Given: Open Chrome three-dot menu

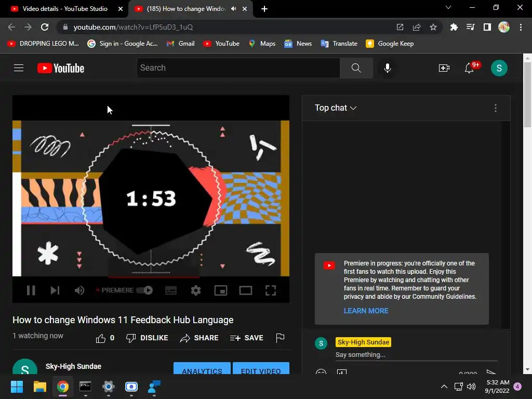Looking at the screenshot, I should (x=521, y=27).
